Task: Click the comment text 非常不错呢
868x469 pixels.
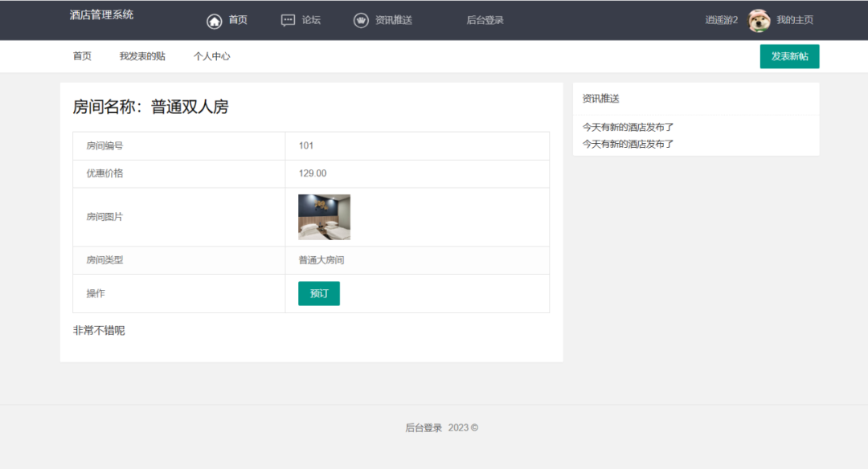Action: [x=99, y=330]
